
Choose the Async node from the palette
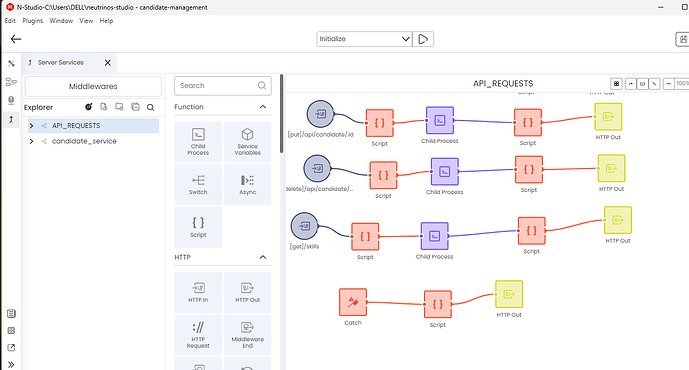point(247,185)
